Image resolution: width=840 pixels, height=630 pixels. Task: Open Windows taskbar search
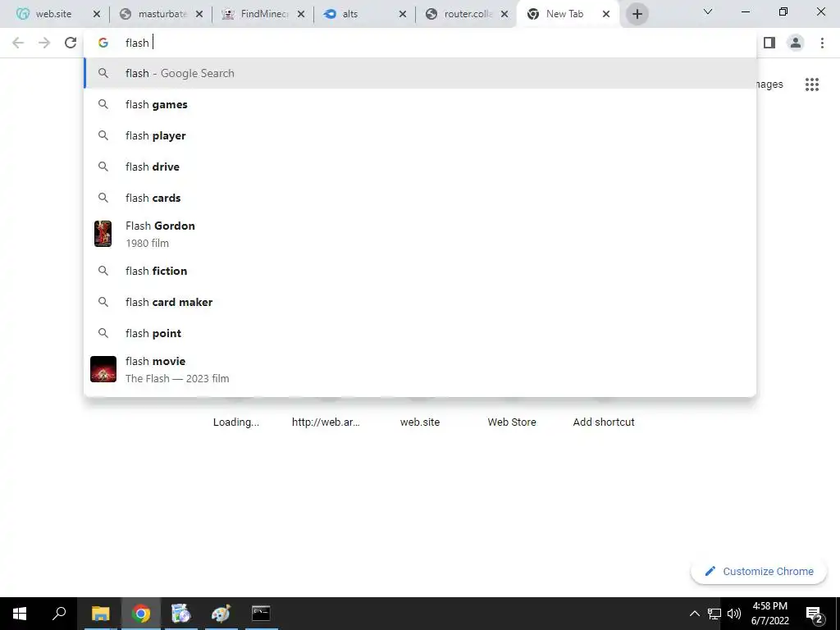[x=59, y=614]
